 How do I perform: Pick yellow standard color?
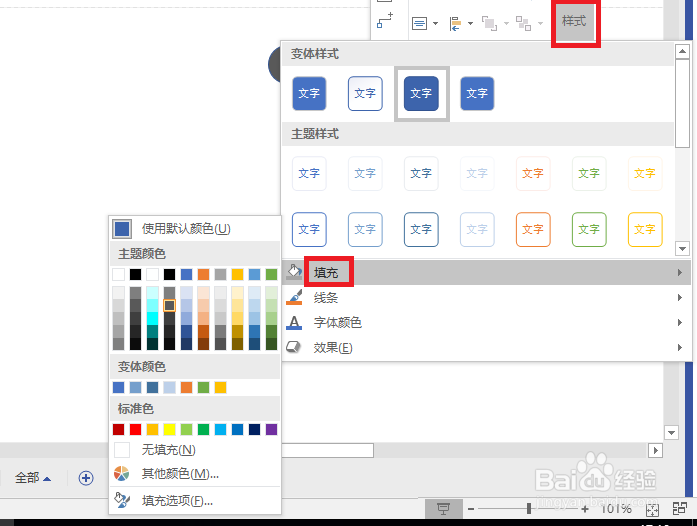point(169,429)
